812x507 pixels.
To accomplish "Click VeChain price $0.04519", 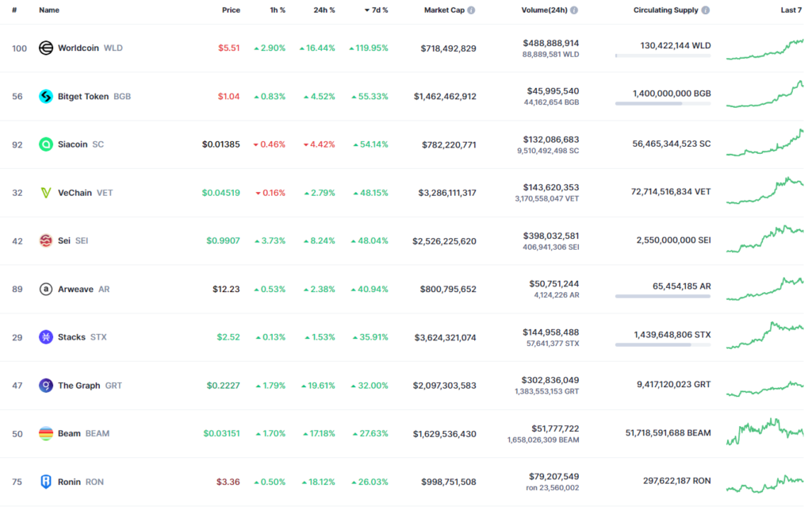I will [x=221, y=193].
